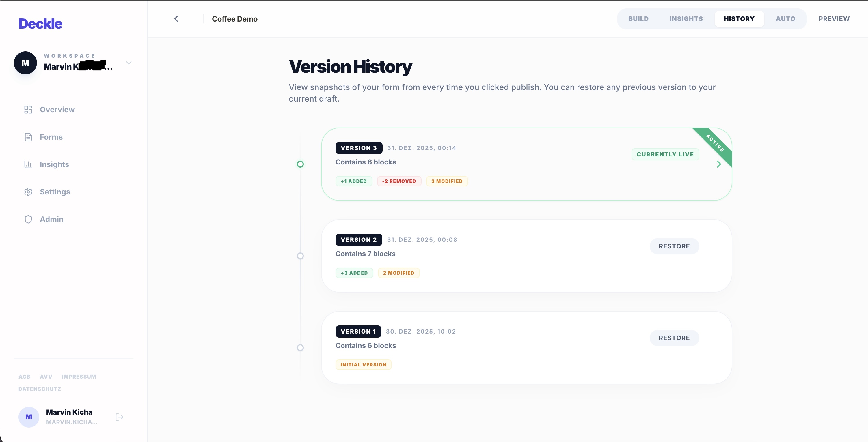Viewport: 868px width, 442px height.
Task: Restore Version 1 of the form
Action: [x=674, y=338]
